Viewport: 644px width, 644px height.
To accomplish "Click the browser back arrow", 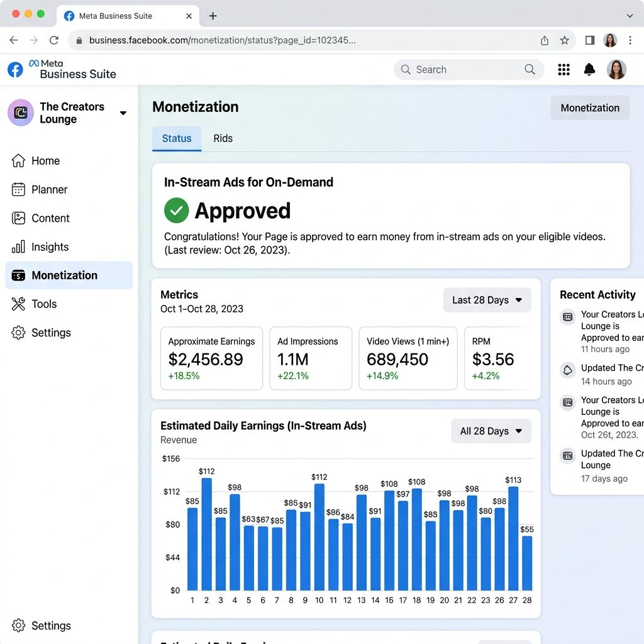I will 14,40.
